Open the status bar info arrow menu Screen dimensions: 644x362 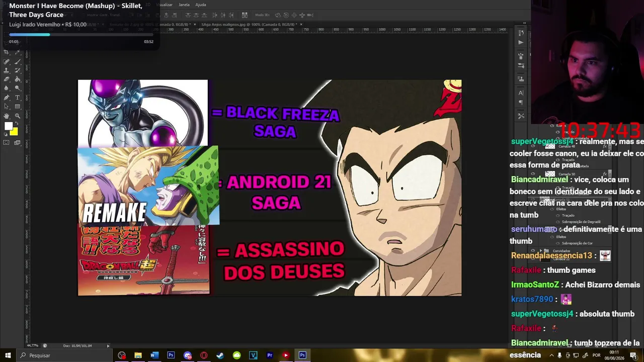[108, 346]
